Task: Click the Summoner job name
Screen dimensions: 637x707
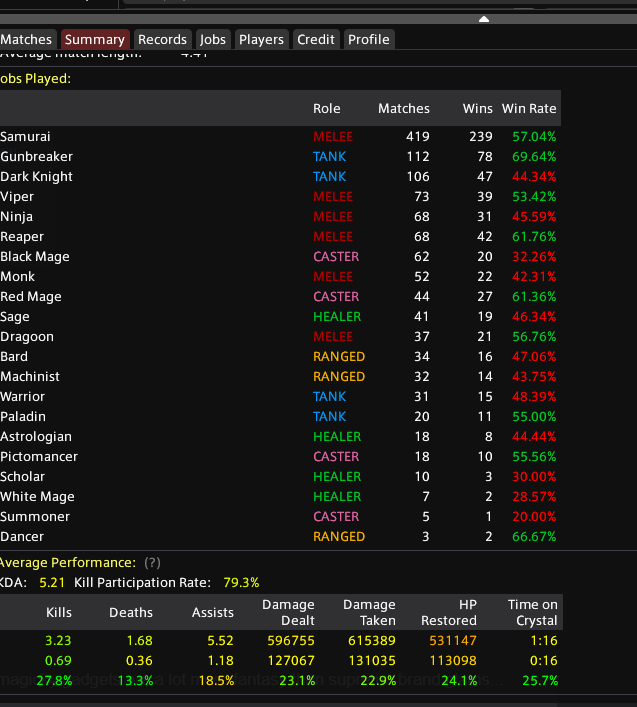Action: click(35, 517)
